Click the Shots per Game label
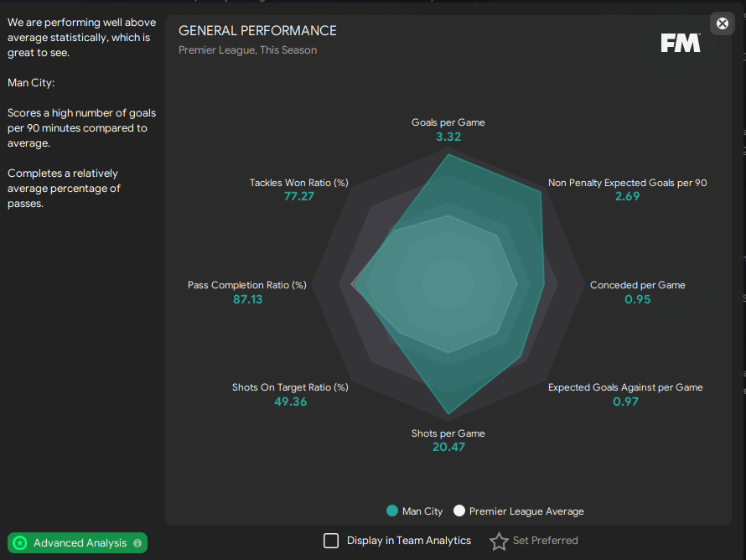Screen dimensions: 746x560 [448, 433]
